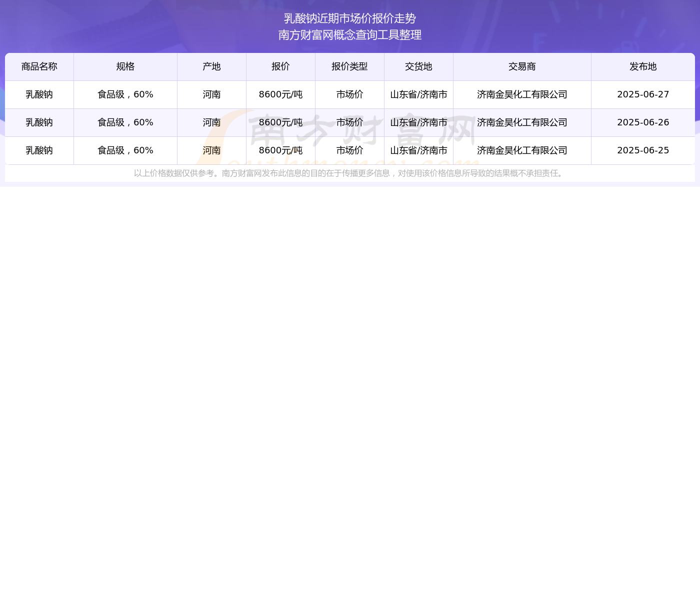Click the date 2025-06-25

pyautogui.click(x=643, y=150)
